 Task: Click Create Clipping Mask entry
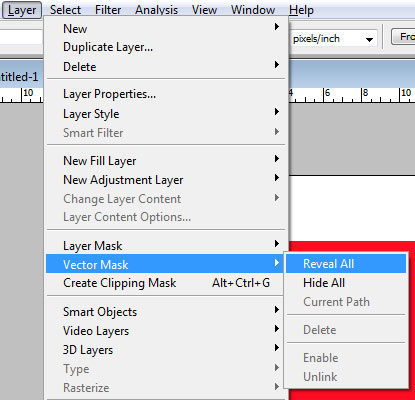click(166, 283)
